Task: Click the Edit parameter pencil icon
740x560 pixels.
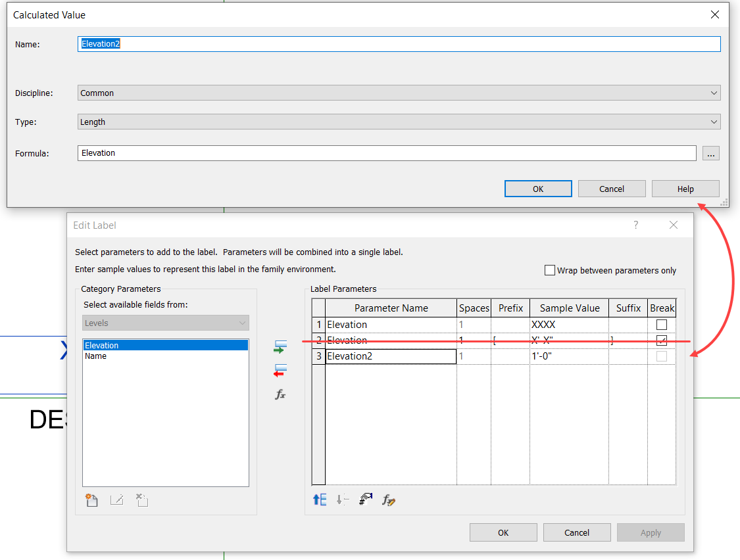Action: point(116,500)
